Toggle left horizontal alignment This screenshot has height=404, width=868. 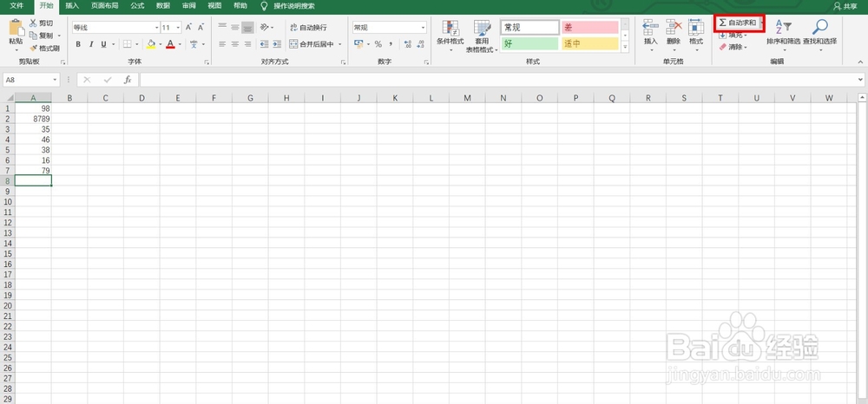[x=222, y=44]
